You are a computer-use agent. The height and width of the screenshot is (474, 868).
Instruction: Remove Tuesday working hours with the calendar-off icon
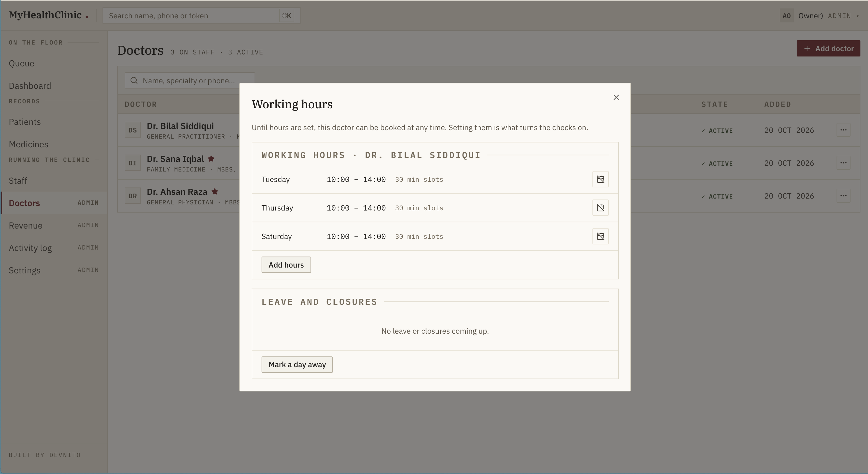(x=600, y=179)
